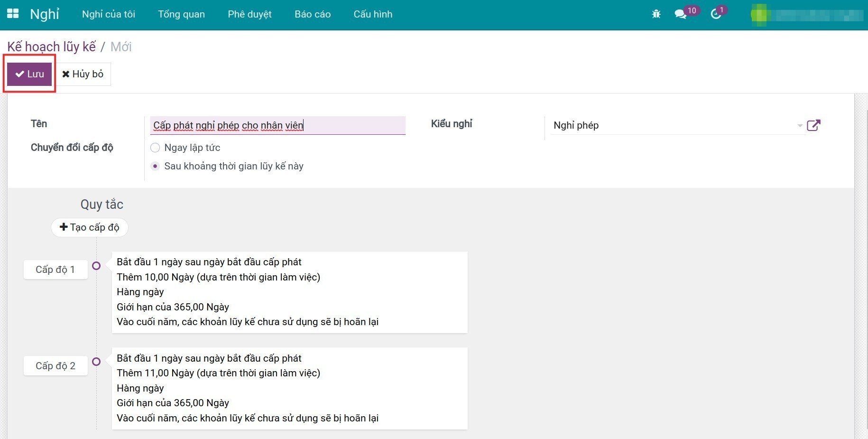868x439 pixels.
Task: Open the activities clock icon
Action: (x=716, y=14)
